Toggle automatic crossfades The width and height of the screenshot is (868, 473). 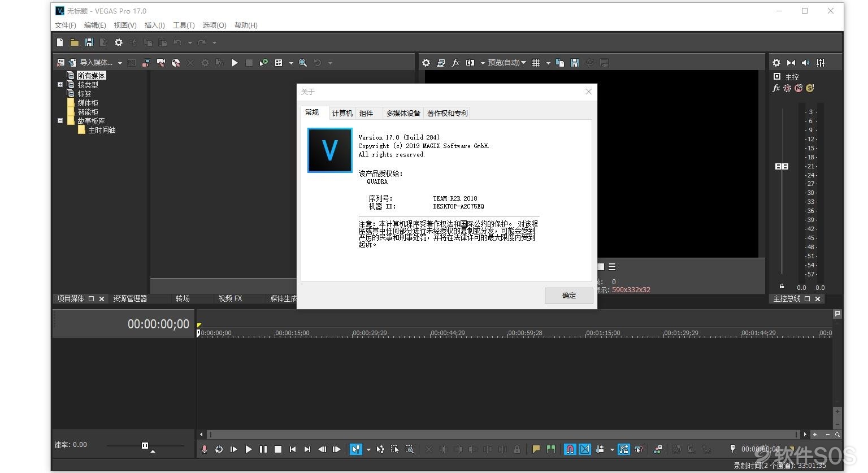[585, 449]
